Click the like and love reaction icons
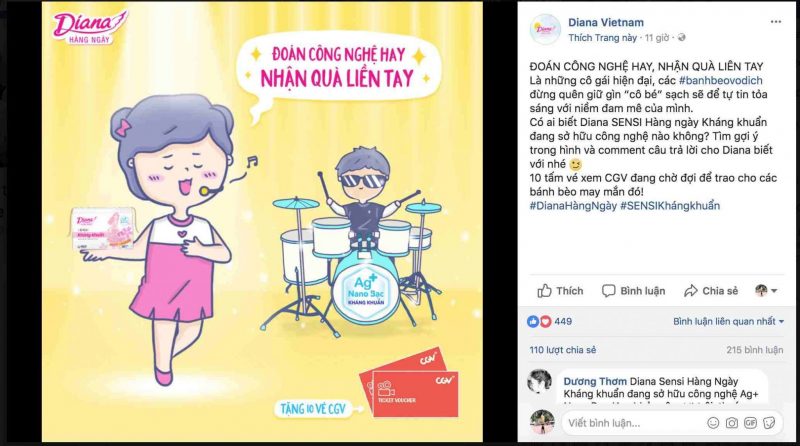Image resolution: width=800 pixels, height=446 pixels. [539, 321]
